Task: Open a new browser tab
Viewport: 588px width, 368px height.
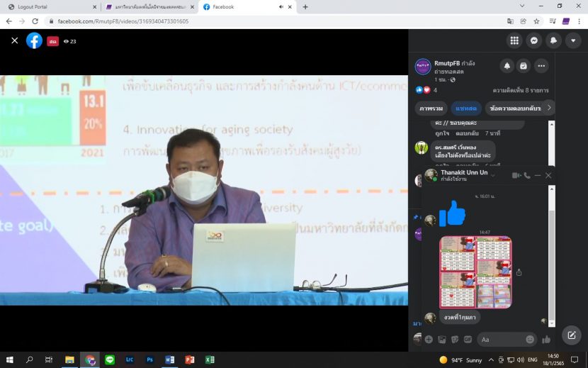Action: (x=305, y=7)
